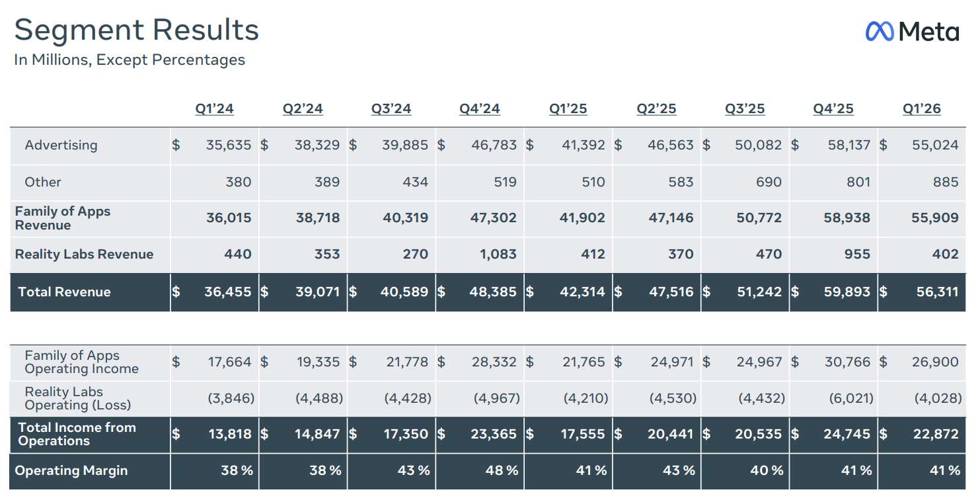980x504 pixels.
Task: Select the Q1'26 Total Revenue cell 56,311
Action: click(x=937, y=292)
